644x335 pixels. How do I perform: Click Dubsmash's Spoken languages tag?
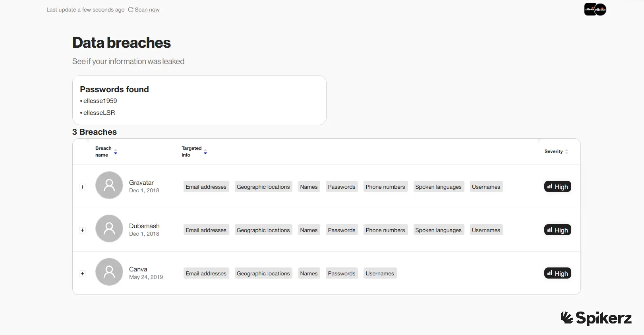[439, 230]
